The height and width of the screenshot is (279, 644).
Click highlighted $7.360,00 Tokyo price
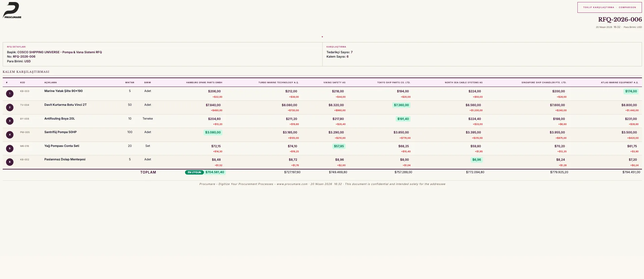coord(401,105)
